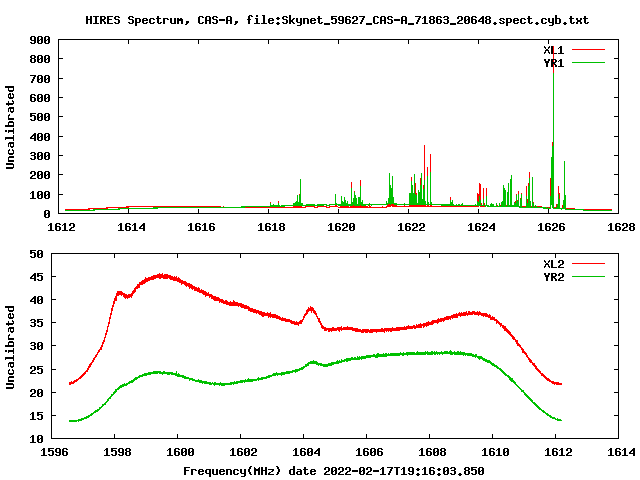Click the XL2 legend label
This screenshot has height=480, width=640.
(553, 264)
